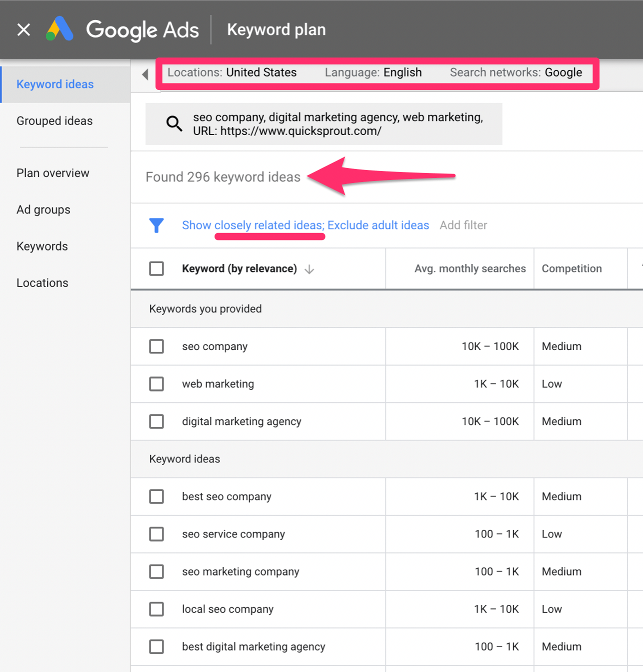Image resolution: width=643 pixels, height=672 pixels.
Task: Click the Google Ads logo
Action: pyautogui.click(x=122, y=29)
